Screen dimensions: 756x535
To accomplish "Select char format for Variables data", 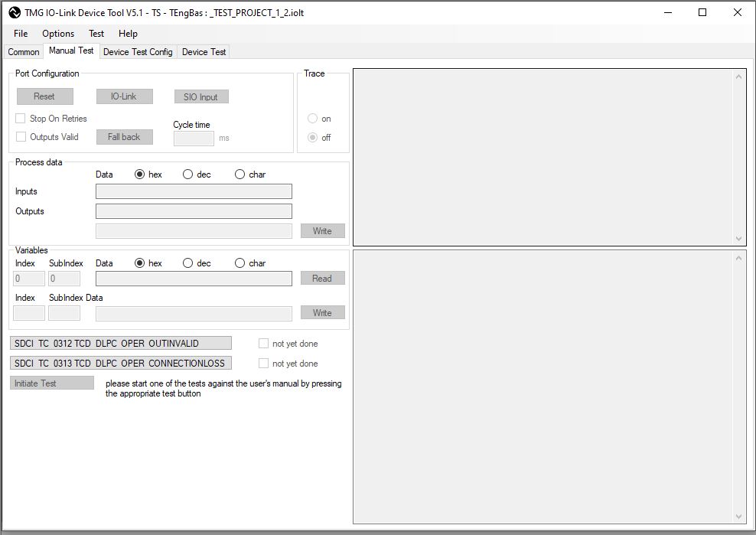I will [x=240, y=263].
